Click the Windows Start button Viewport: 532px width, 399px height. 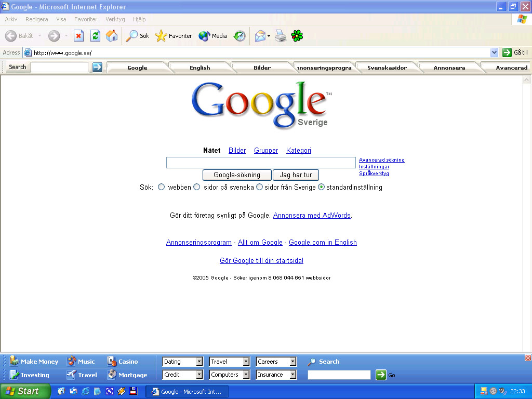(x=24, y=391)
